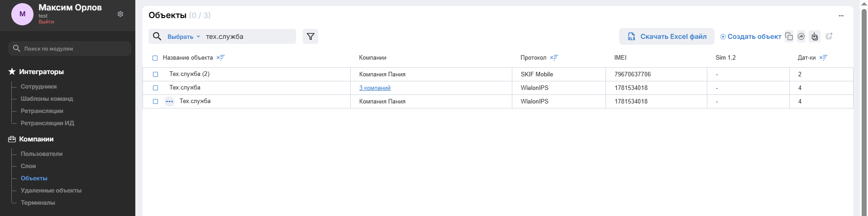Click the Тех.служба (2) object name
This screenshot has height=216, width=868.
[189, 74]
